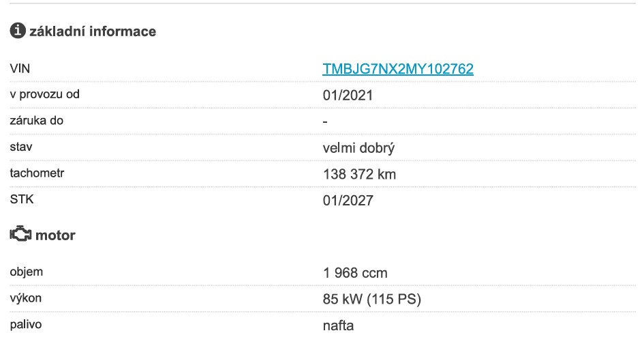Select the VIN row label
644x348 pixels.
pyautogui.click(x=20, y=68)
